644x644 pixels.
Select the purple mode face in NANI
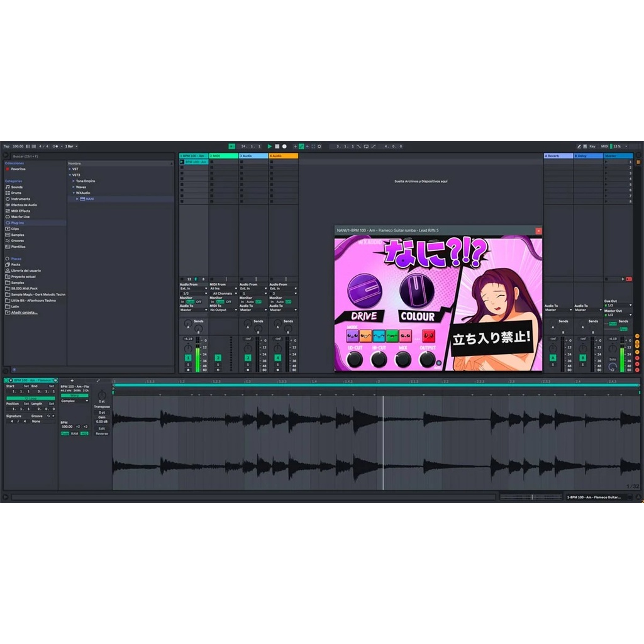(x=352, y=336)
